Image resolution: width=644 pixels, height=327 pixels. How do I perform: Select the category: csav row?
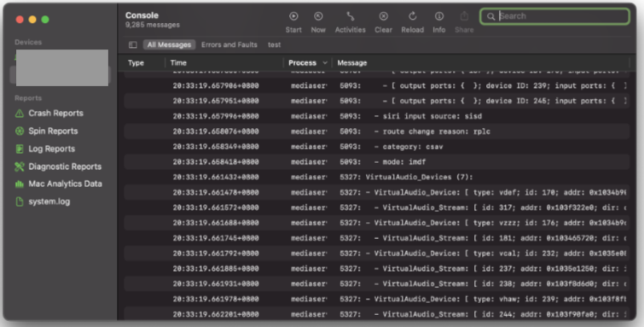pyautogui.click(x=377, y=147)
